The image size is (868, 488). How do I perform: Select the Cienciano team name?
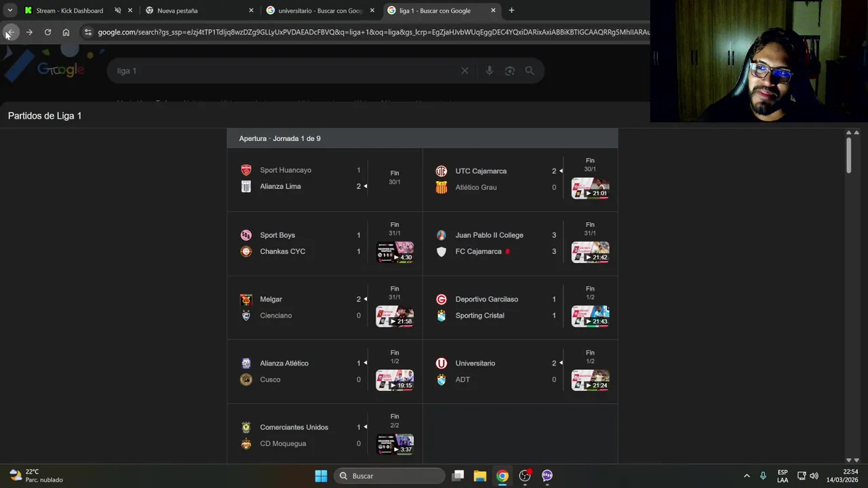pyautogui.click(x=276, y=315)
